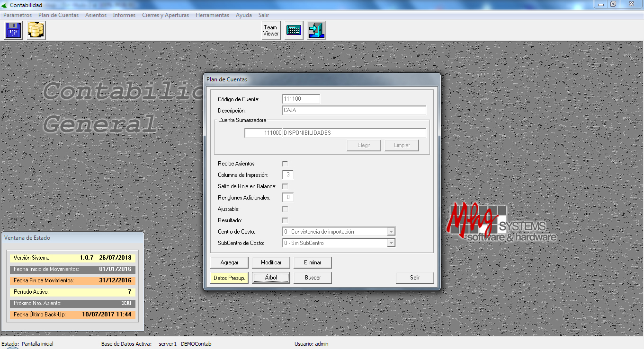The width and height of the screenshot is (644, 349).
Task: Click the exit door icon in toolbar
Action: tap(316, 31)
